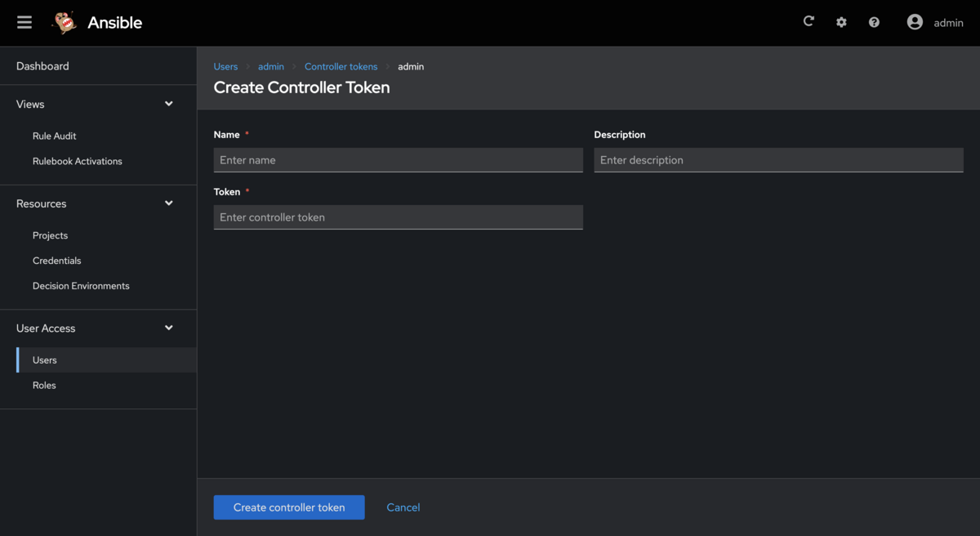Open the Projects page
This screenshot has height=536, width=980.
coord(50,235)
